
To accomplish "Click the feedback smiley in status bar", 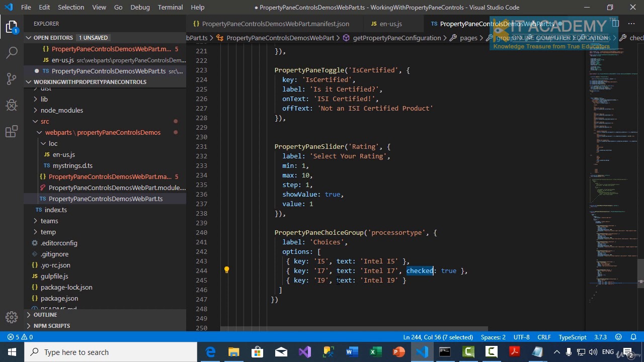I will pyautogui.click(x=618, y=337).
